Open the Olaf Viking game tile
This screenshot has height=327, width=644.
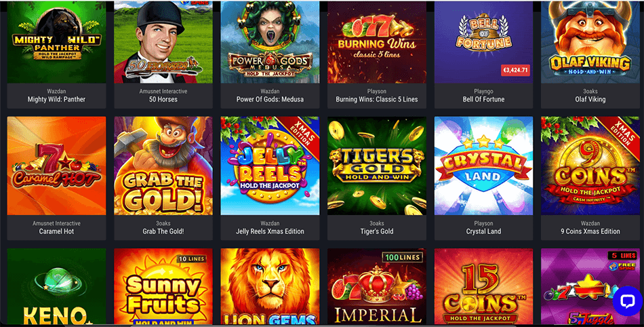pos(590,42)
